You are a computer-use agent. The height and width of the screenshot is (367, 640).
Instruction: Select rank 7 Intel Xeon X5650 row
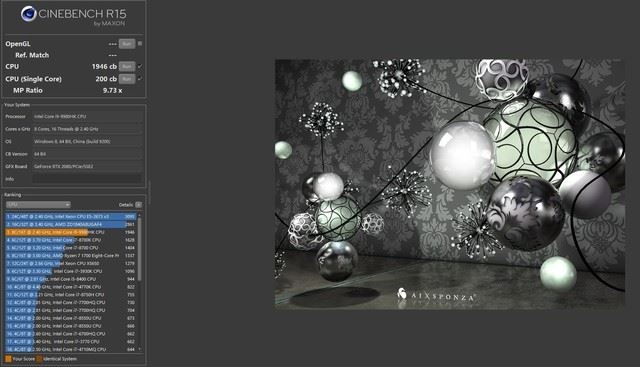click(71, 263)
